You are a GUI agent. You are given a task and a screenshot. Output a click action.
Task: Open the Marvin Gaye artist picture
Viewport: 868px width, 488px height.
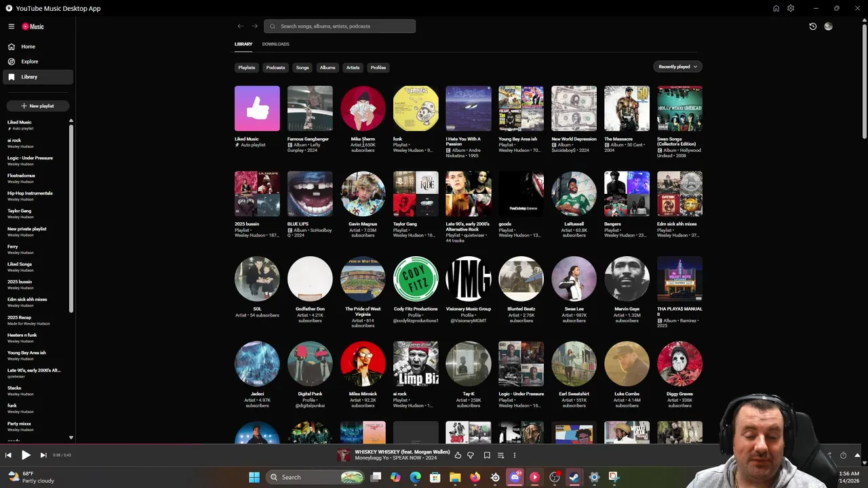(627, 279)
